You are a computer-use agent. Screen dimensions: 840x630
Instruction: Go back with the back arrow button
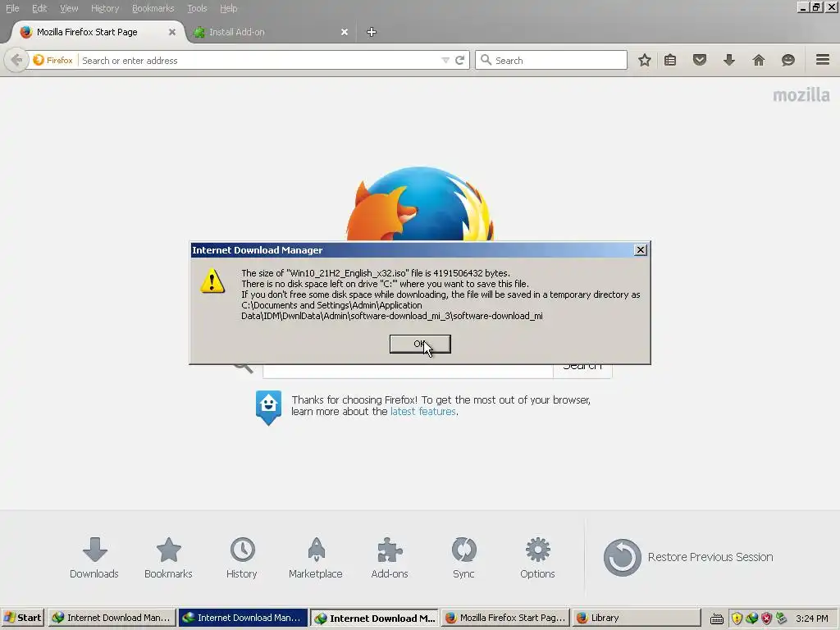pos(16,60)
